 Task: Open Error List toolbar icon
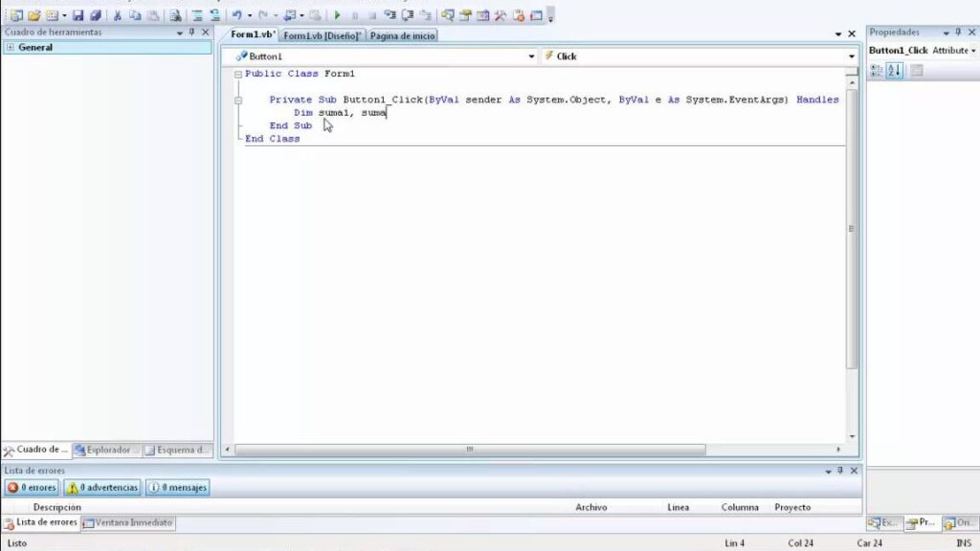pyautogui.click(x=519, y=15)
